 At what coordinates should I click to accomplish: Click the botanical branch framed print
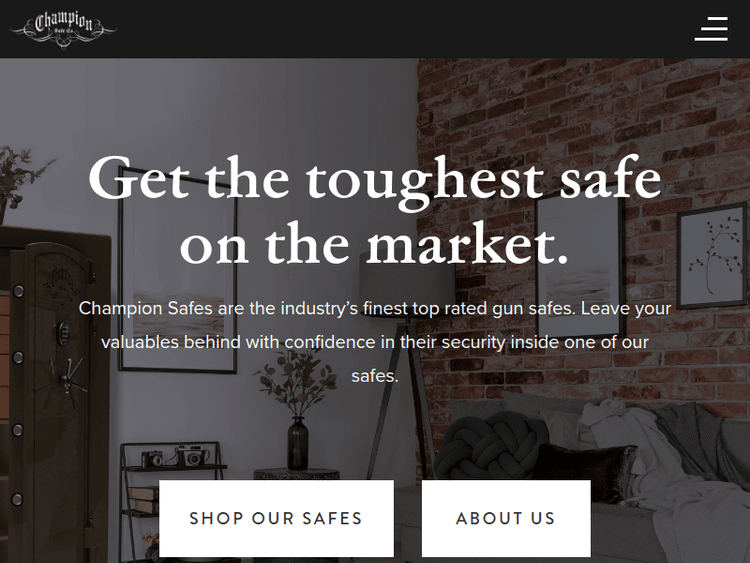pos(712,255)
